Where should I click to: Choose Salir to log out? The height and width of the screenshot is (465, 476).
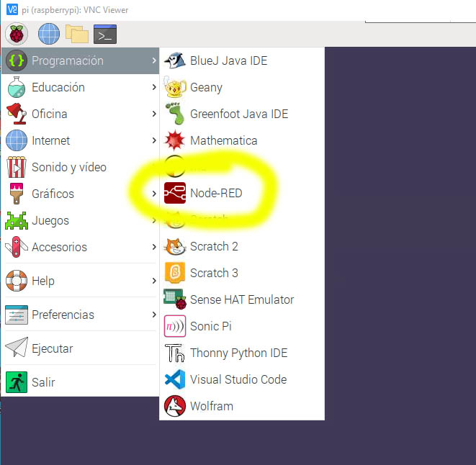coord(81,382)
